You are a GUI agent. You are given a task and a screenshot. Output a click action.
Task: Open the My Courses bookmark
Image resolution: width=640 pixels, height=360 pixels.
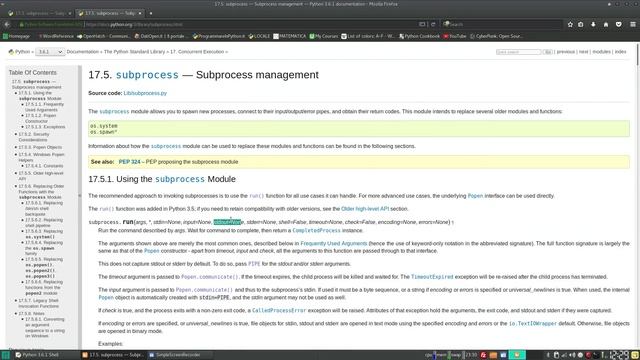[x=324, y=36]
